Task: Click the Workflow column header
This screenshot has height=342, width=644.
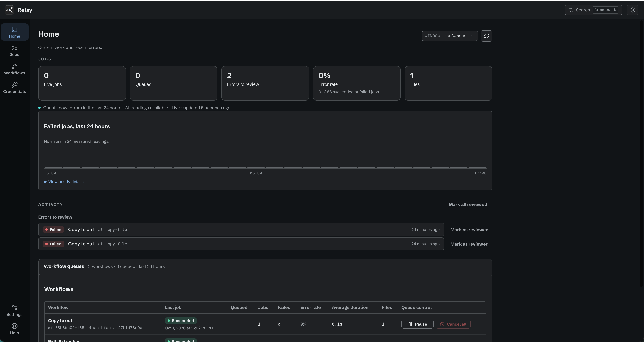Action: [x=58, y=308]
